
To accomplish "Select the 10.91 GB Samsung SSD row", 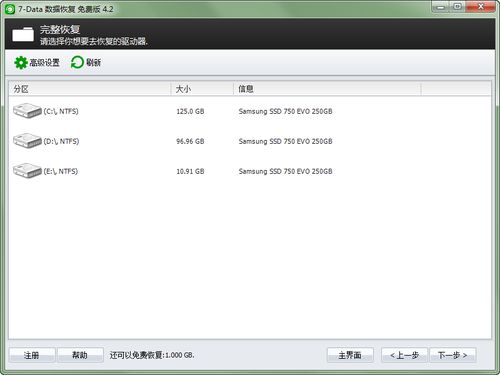I will click(250, 171).
